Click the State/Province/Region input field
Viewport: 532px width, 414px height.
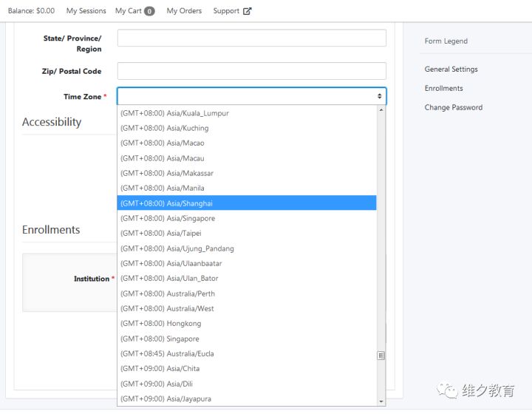coord(251,38)
